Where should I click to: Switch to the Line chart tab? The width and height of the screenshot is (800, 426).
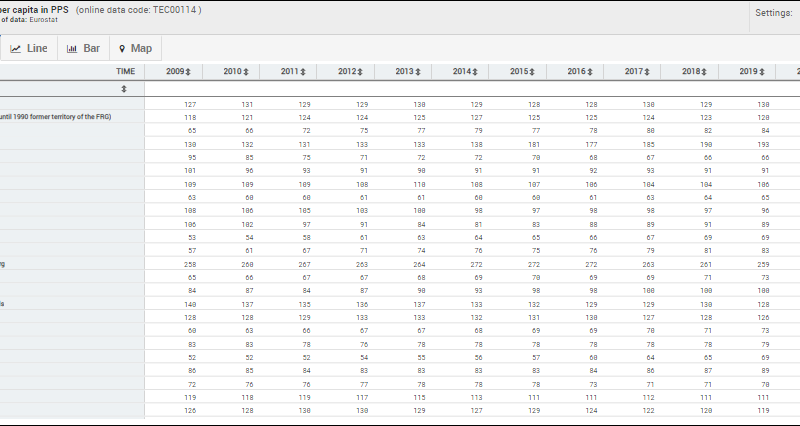coord(29,48)
